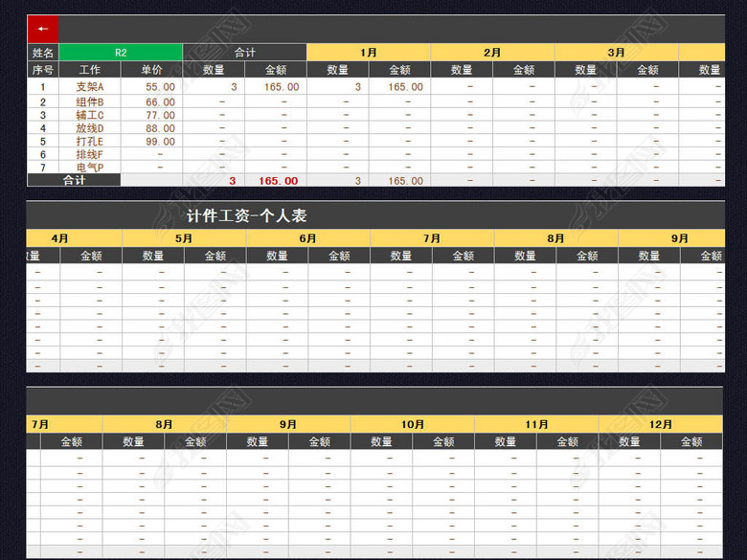
Task: Select the 1月 month header
Action: (x=369, y=53)
